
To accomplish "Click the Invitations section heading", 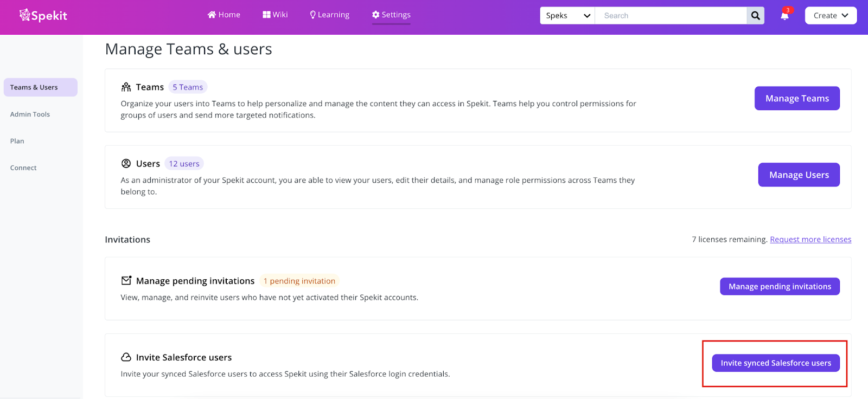I will pyautogui.click(x=127, y=240).
